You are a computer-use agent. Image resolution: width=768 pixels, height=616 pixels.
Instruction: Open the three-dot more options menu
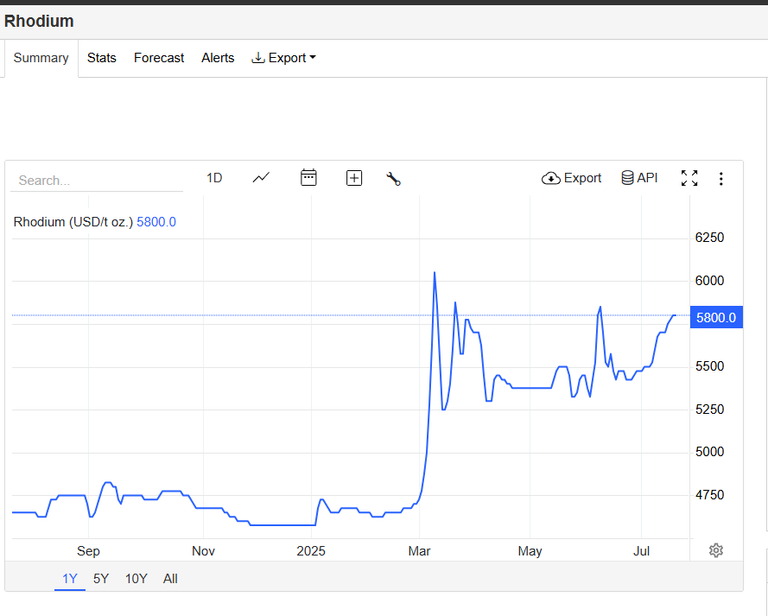pos(721,179)
